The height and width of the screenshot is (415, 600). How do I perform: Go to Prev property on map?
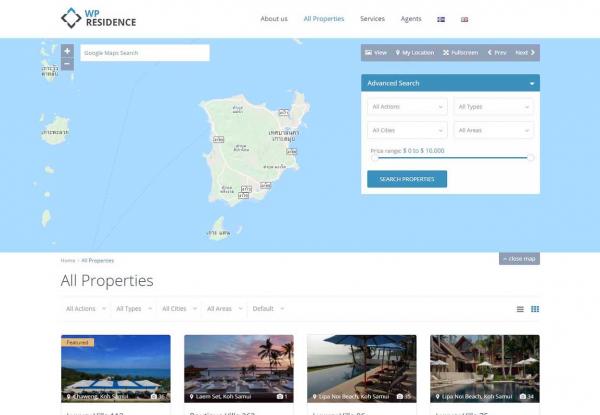point(497,52)
